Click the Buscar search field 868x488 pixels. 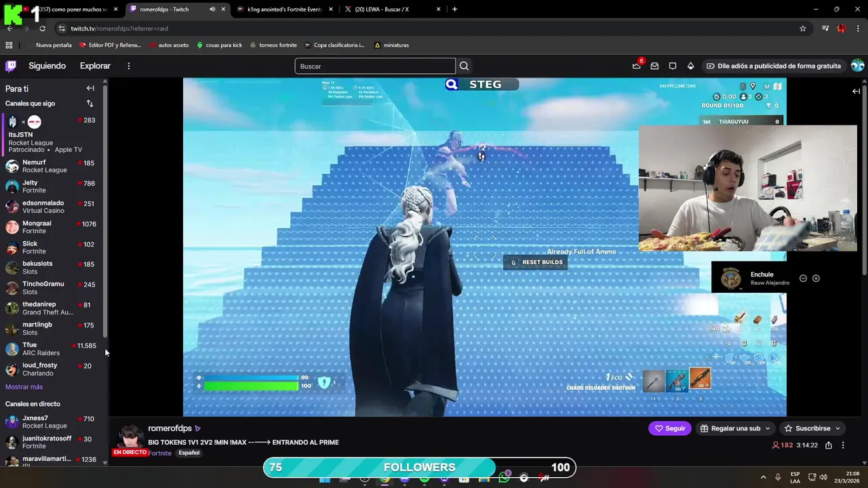(x=375, y=66)
